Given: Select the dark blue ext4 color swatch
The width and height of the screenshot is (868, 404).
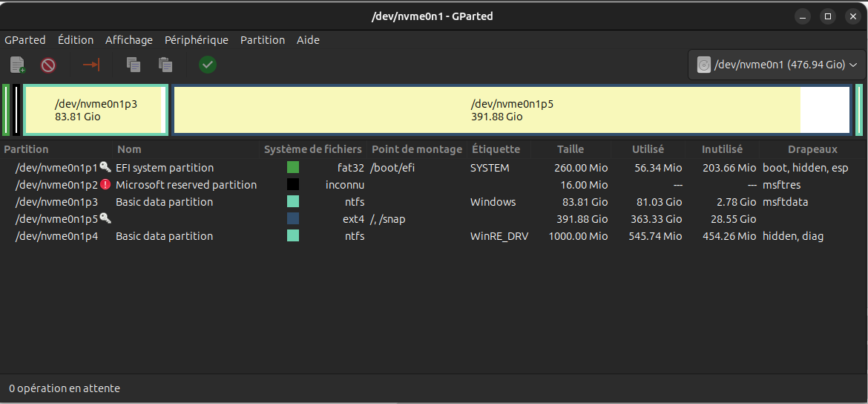Looking at the screenshot, I should [293, 219].
